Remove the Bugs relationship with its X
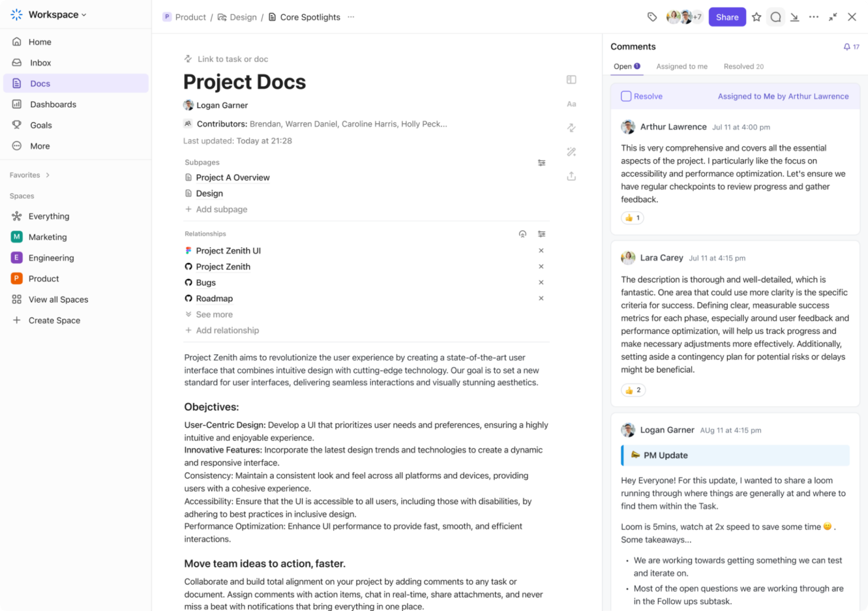The width and height of the screenshot is (868, 611). click(x=541, y=282)
